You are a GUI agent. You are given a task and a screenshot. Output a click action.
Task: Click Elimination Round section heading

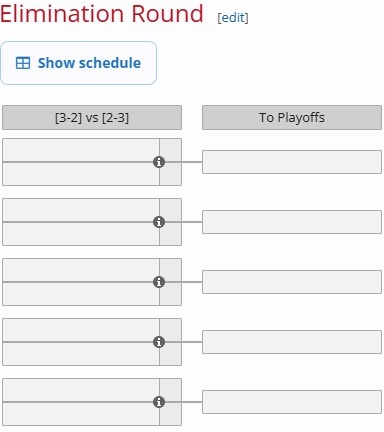click(102, 14)
